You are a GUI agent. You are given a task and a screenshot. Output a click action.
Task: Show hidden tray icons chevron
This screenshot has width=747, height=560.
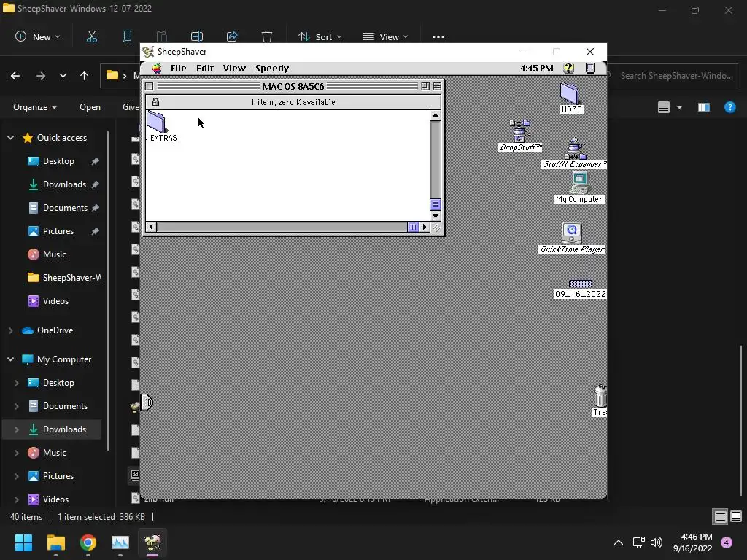(619, 542)
